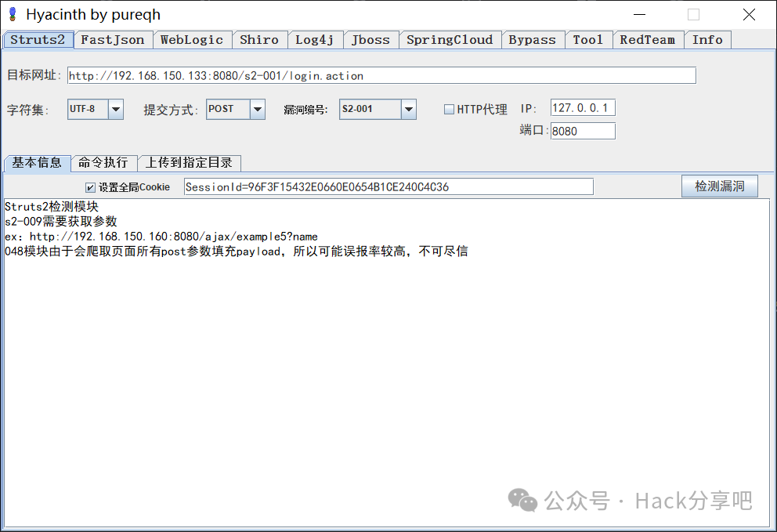Open the Tool tab

tap(588, 40)
